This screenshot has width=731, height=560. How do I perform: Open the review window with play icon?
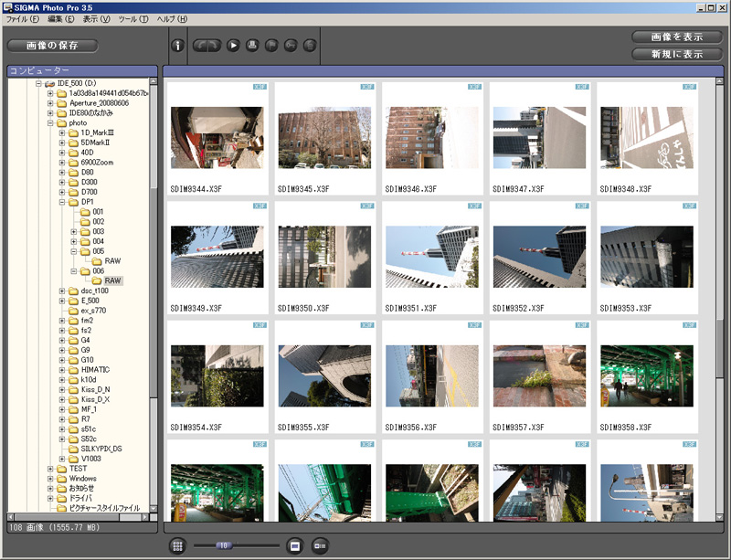(x=234, y=46)
